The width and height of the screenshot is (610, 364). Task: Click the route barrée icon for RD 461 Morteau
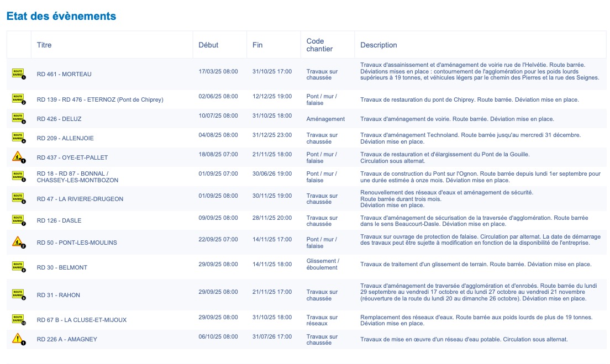pos(18,73)
